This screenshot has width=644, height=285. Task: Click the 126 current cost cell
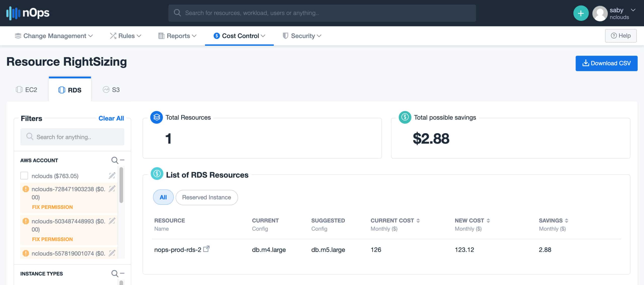point(376,250)
